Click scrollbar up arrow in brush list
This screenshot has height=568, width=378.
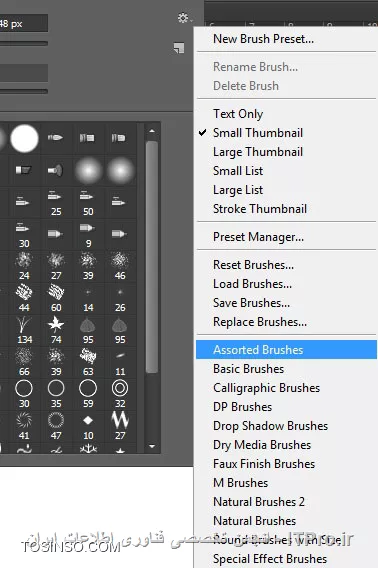(152, 131)
